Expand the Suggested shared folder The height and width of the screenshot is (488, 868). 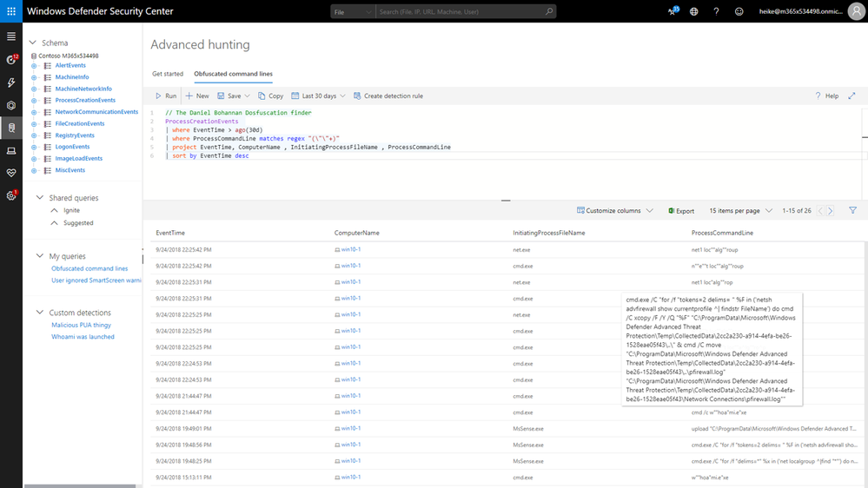click(x=54, y=223)
